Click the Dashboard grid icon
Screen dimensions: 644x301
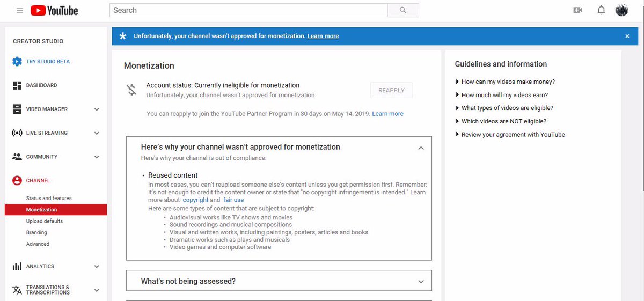(17, 85)
